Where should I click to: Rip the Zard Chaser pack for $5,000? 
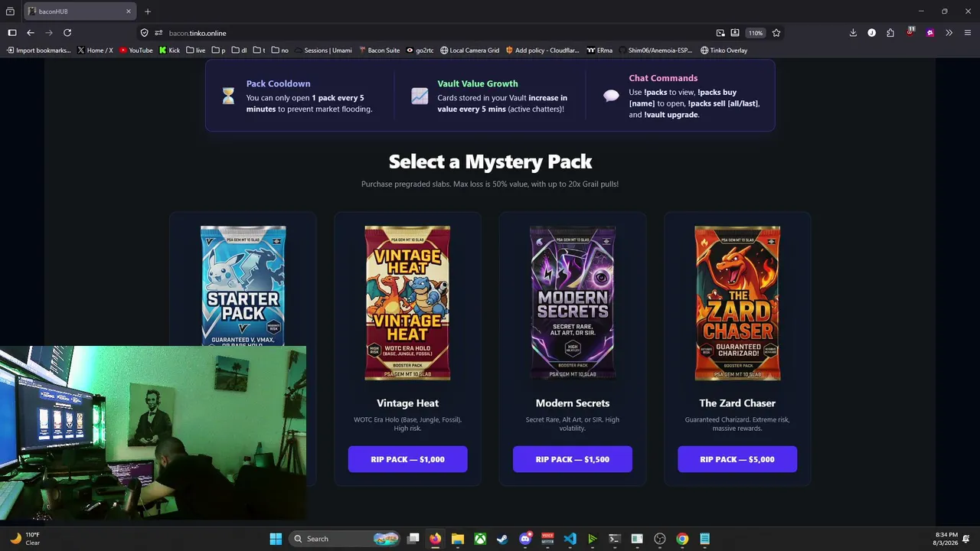click(737, 459)
